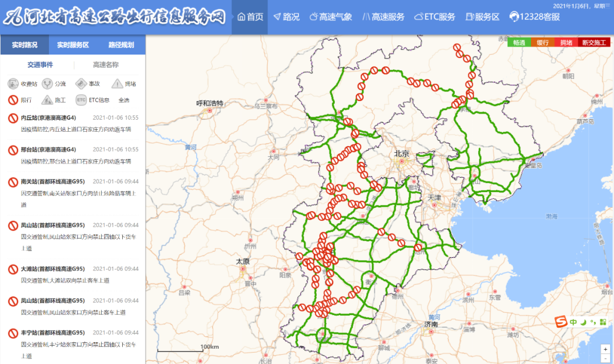
Task: Click the home icon next to 首页
Action: click(241, 17)
